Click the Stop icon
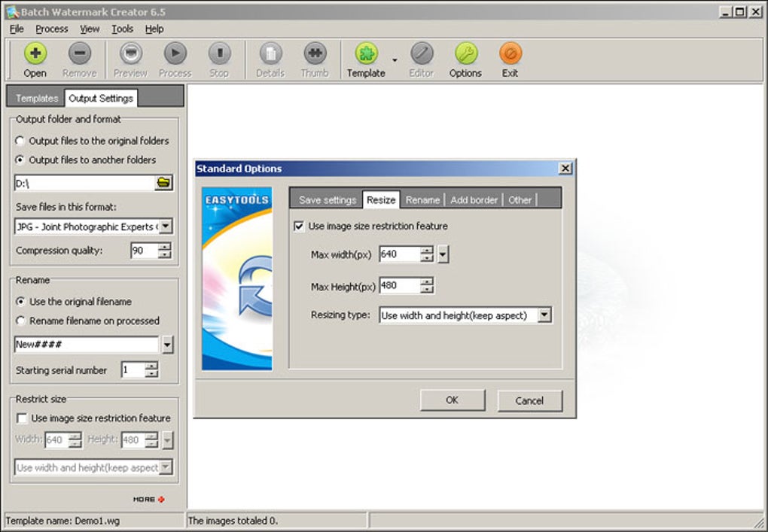This screenshot has height=532, width=768. point(220,59)
